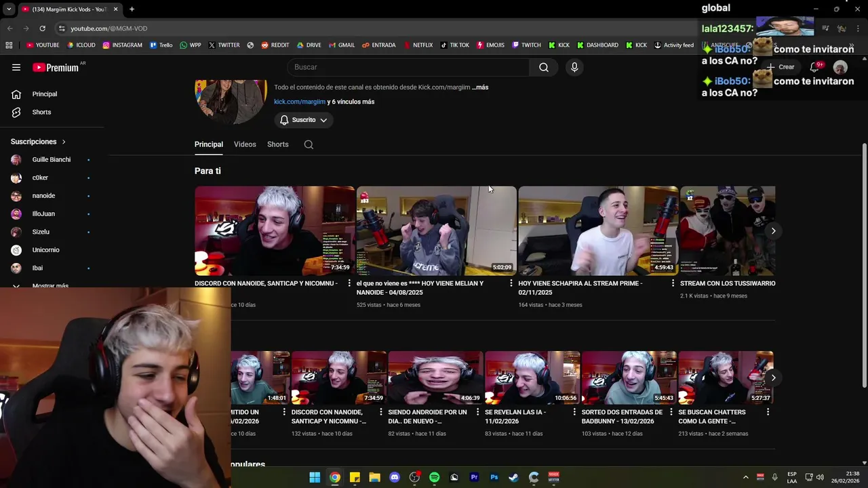This screenshot has height=488, width=868.
Task: Open YouTube notifications bell
Action: tap(815, 67)
